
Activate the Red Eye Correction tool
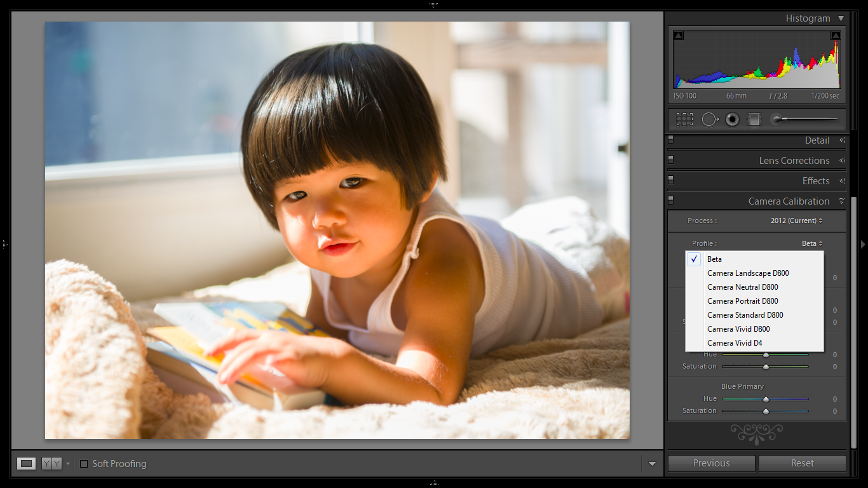732,119
